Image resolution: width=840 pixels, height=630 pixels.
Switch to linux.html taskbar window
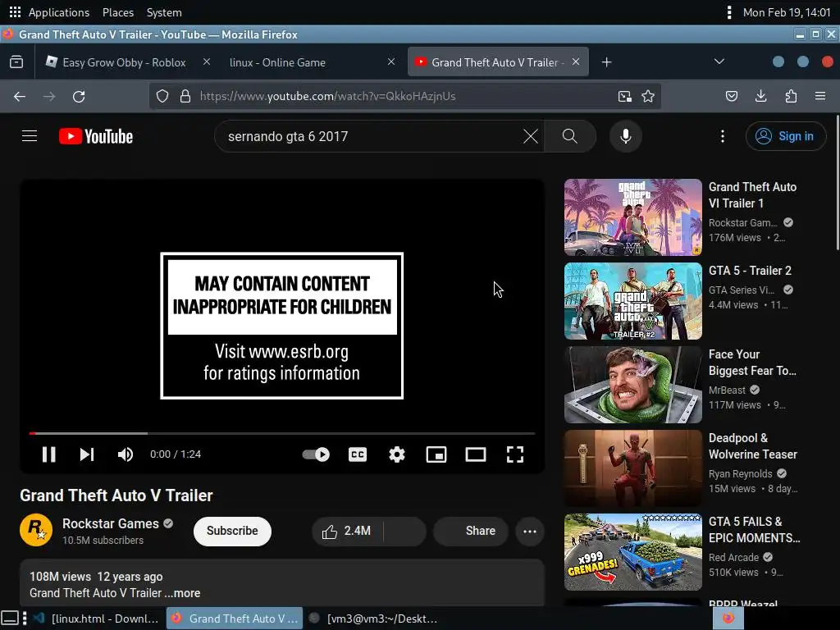coord(97,619)
